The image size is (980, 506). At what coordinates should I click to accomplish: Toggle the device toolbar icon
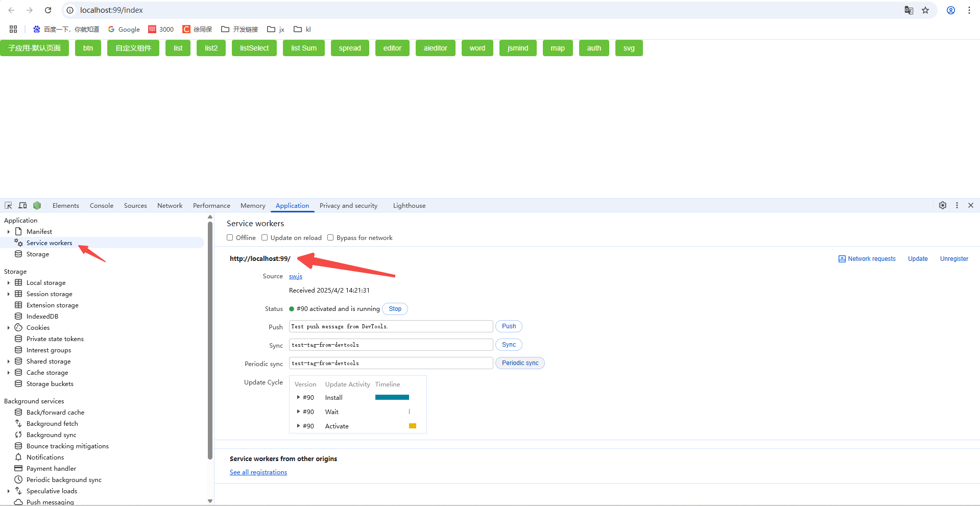(x=22, y=205)
